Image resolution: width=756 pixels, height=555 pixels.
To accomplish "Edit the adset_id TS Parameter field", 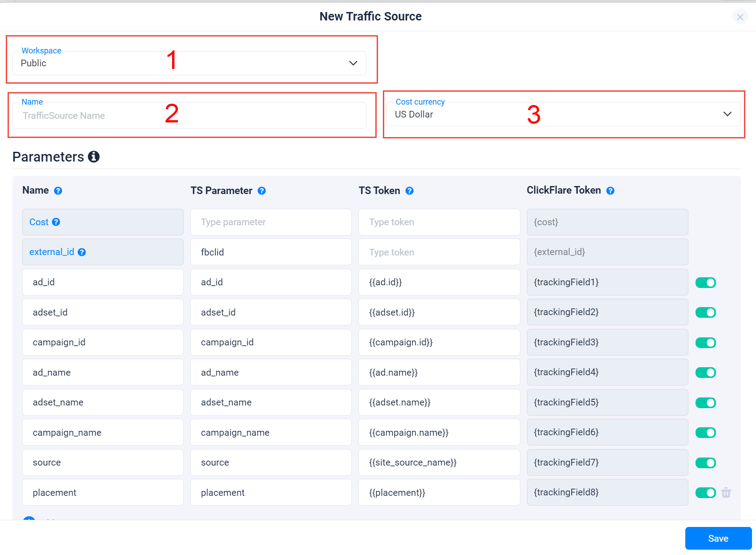I will click(271, 312).
